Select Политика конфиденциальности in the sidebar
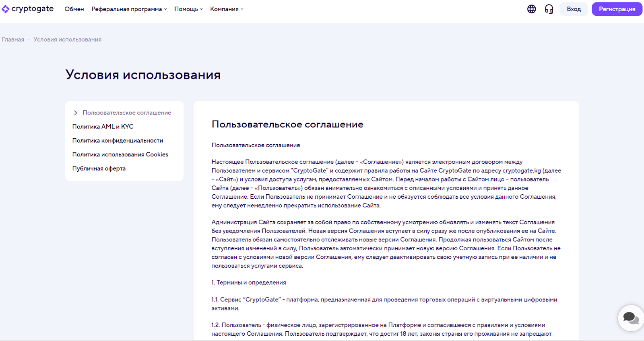Image resolution: width=644 pixels, height=341 pixels. pyautogui.click(x=118, y=141)
